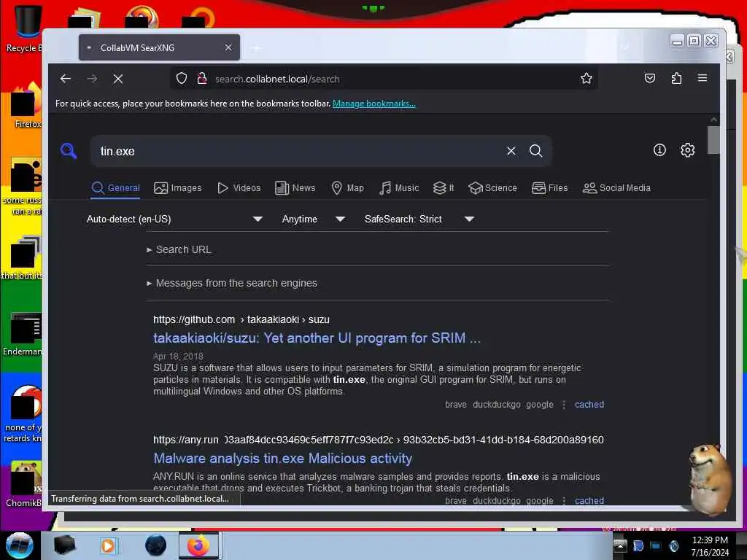Launch media player from the taskbar

point(108,545)
